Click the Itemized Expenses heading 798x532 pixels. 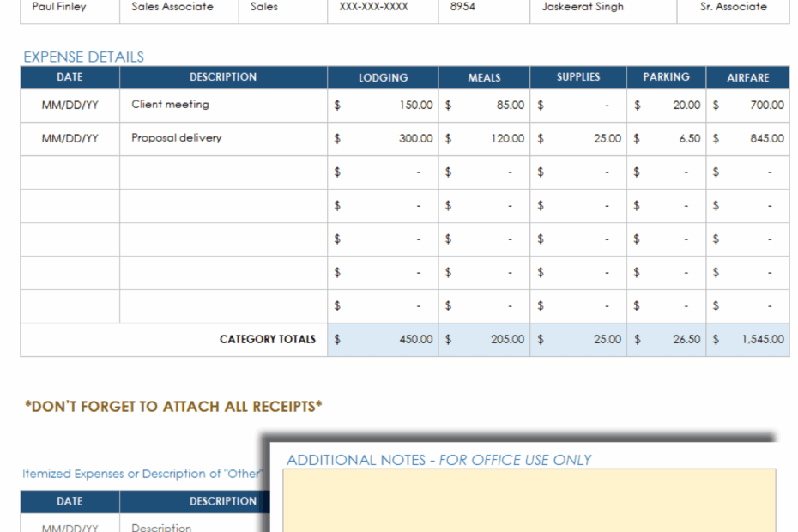point(142,474)
